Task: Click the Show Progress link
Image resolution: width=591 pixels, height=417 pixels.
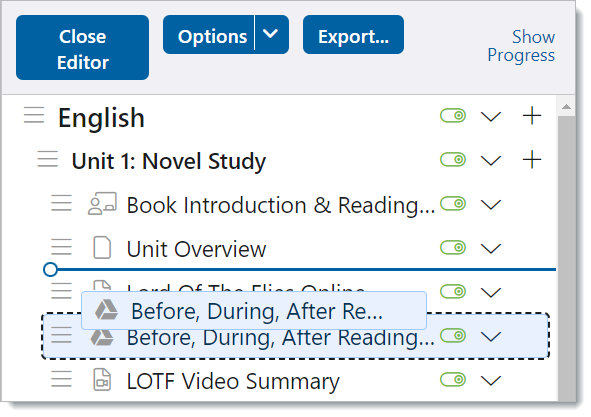Action: tap(521, 46)
